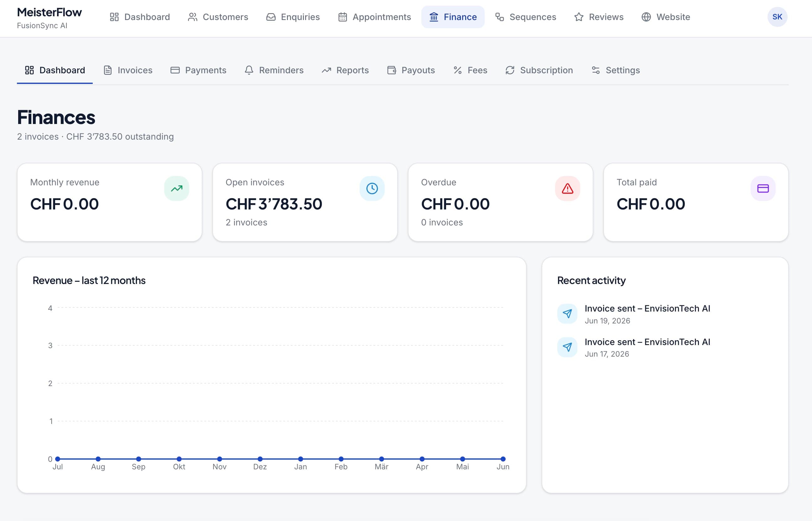Click the Jun data point on revenue chart
The image size is (812, 521).
tap(503, 459)
